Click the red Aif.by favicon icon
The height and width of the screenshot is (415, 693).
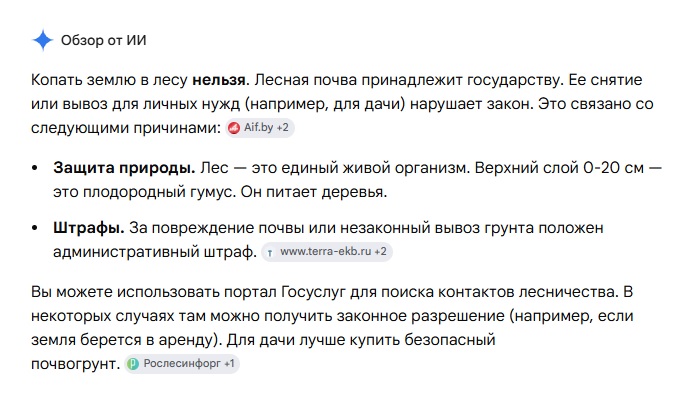click(x=234, y=128)
